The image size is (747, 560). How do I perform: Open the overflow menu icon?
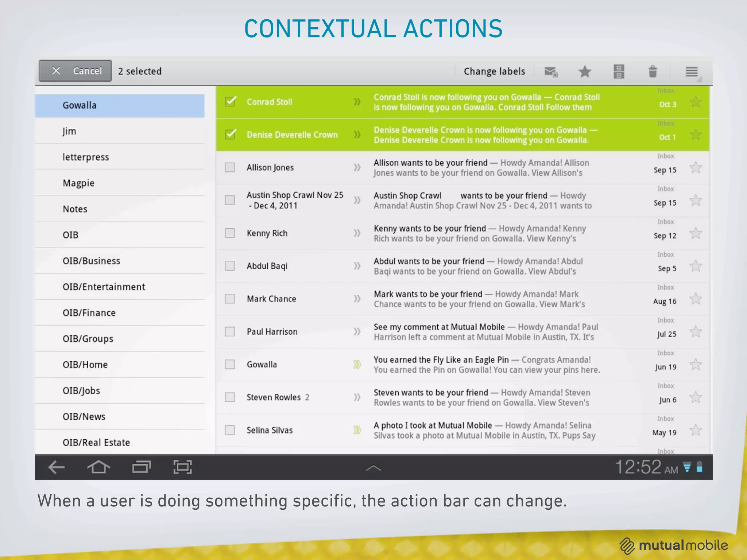(692, 71)
